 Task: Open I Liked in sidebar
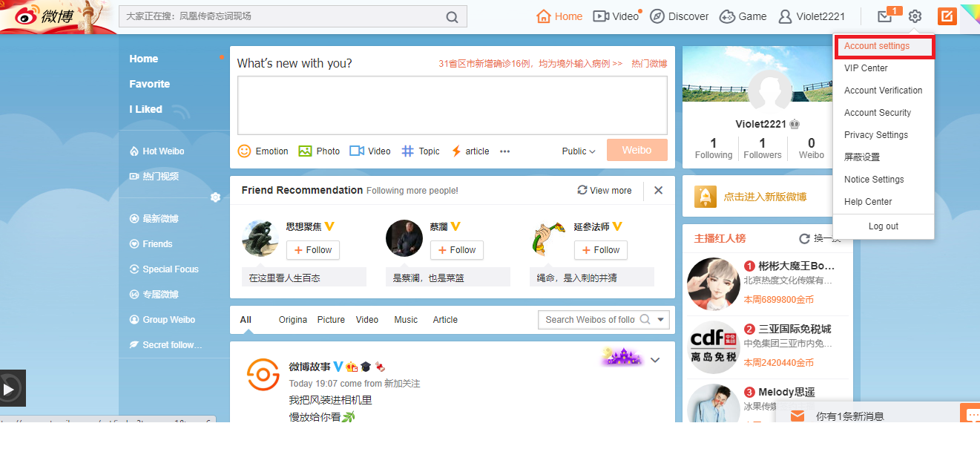[145, 109]
